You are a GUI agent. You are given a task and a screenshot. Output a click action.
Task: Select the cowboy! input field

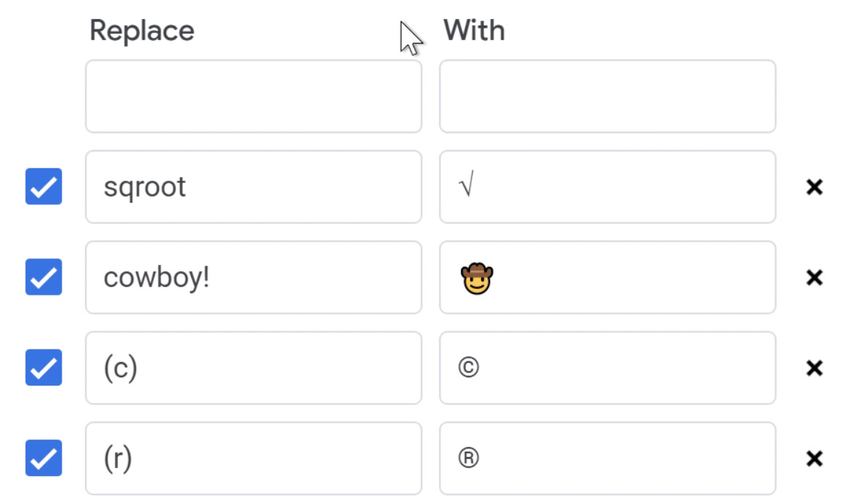coord(253,278)
